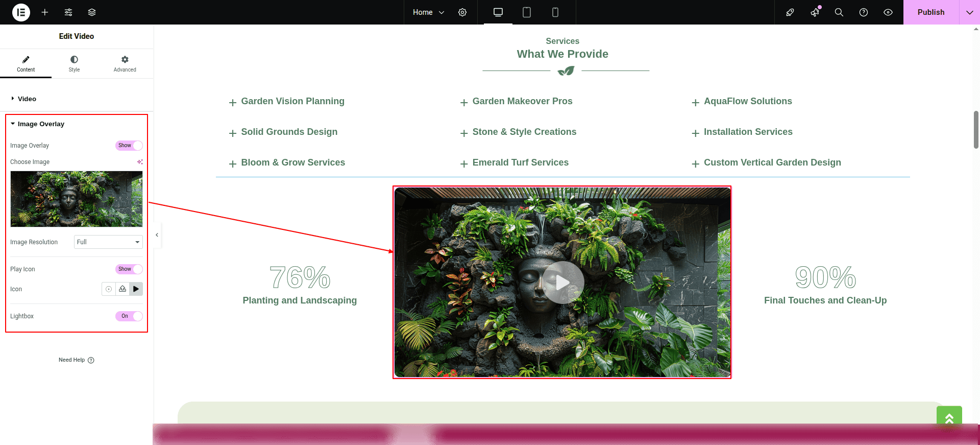980x445 pixels.
Task: Click the Need Help question icon
Action: (x=91, y=360)
